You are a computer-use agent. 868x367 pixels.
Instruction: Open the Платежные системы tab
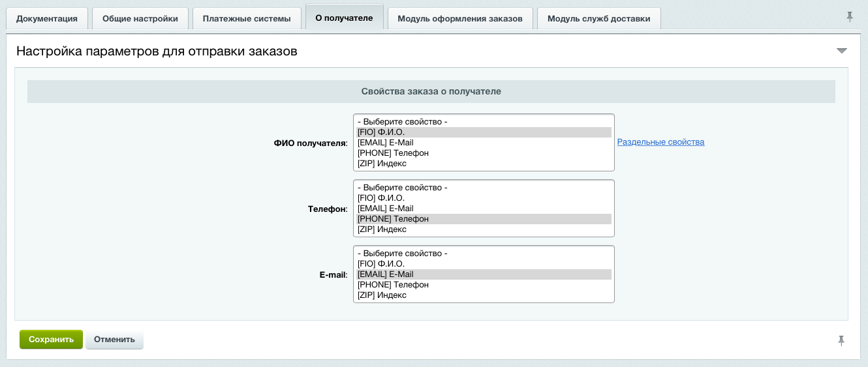tap(247, 18)
